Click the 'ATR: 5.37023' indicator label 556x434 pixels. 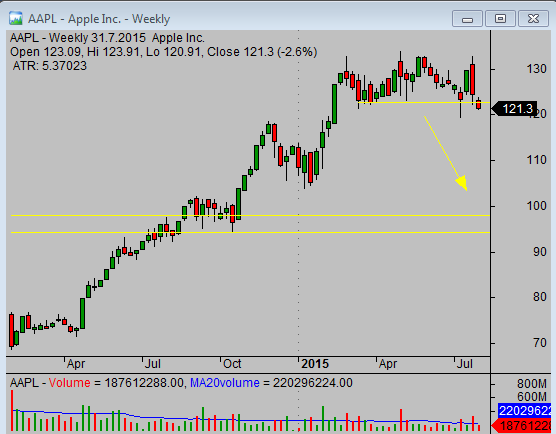coord(50,66)
